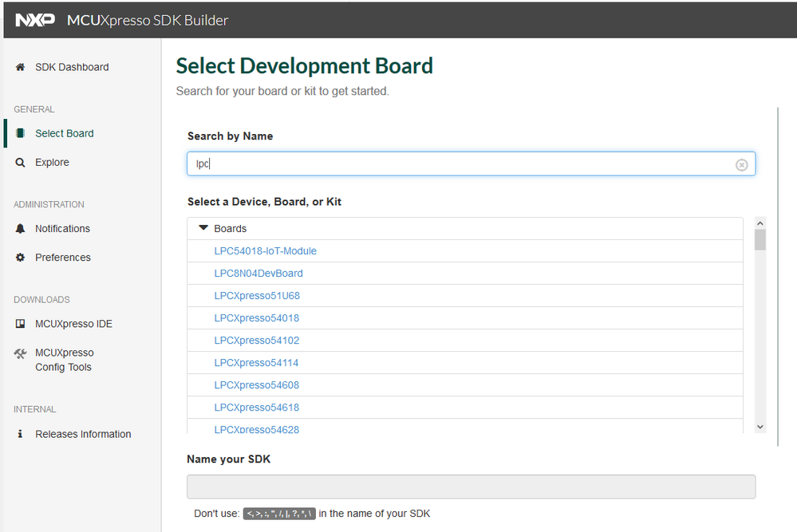This screenshot has width=797, height=532.
Task: Choose LPCXpresso51U68 from board list
Action: click(x=257, y=296)
